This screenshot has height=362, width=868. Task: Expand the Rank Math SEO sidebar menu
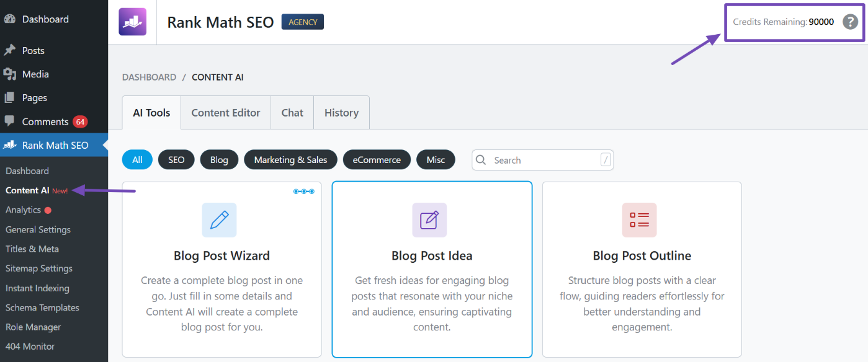(x=55, y=146)
